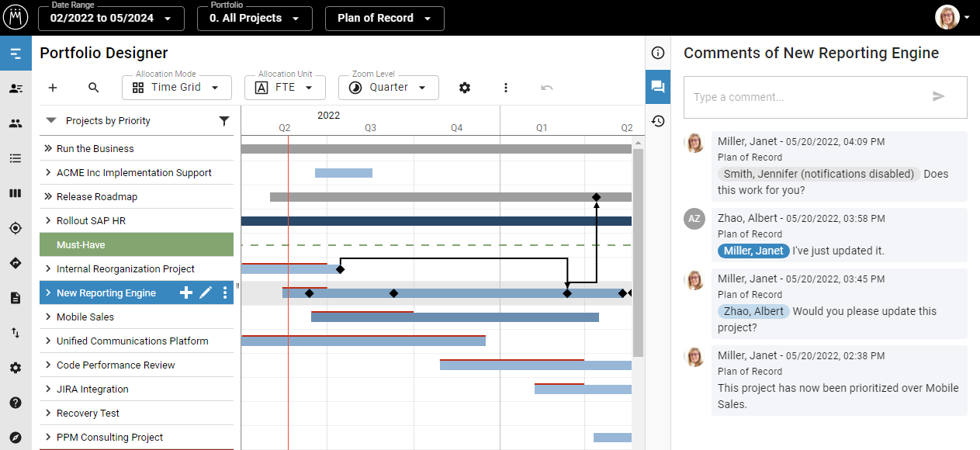Click in the Type a comment field
The image size is (980, 450).
(x=807, y=97)
